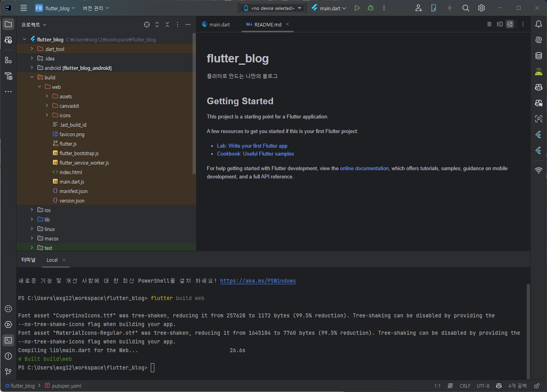Hide the Project panel with minimize dash
Screen dimensions: 547x392
click(188, 24)
